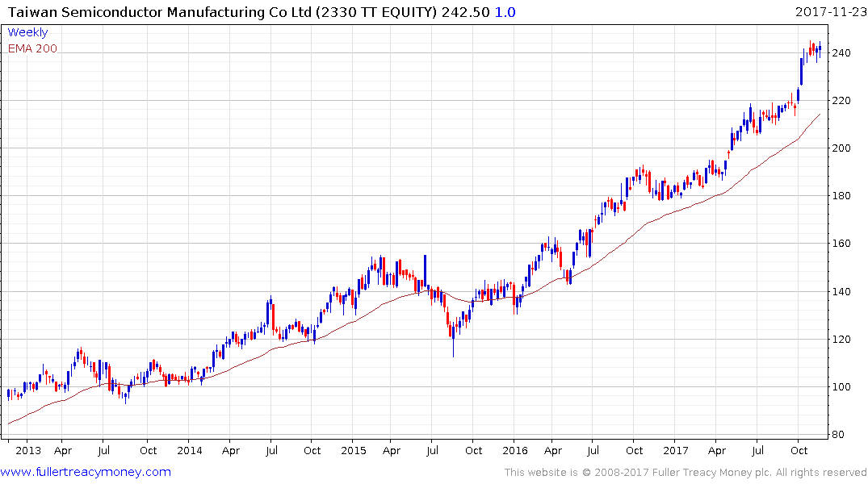
Task: Click the 160 price axis label
Action: 841,244
